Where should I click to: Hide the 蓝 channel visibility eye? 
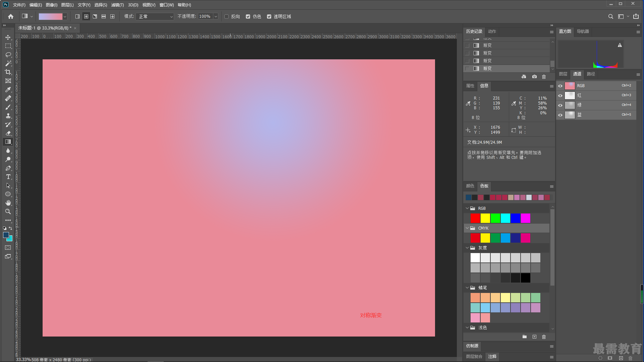(560, 115)
